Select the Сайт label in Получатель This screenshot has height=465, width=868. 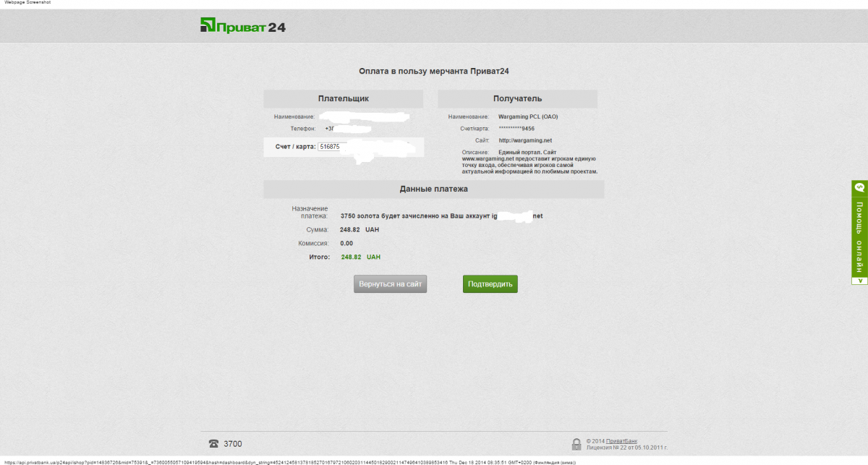(484, 140)
